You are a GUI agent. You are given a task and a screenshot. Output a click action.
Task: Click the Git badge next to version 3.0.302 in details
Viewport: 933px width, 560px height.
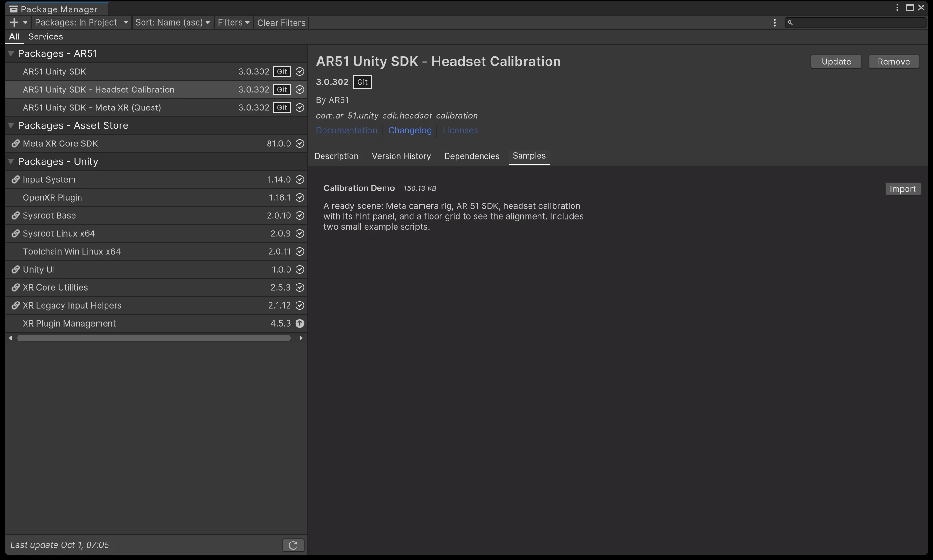pos(362,82)
